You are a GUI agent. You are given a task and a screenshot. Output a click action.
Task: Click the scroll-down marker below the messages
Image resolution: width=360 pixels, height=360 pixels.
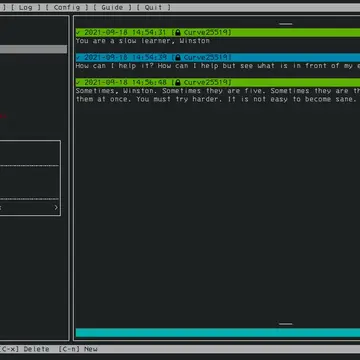tap(286, 324)
